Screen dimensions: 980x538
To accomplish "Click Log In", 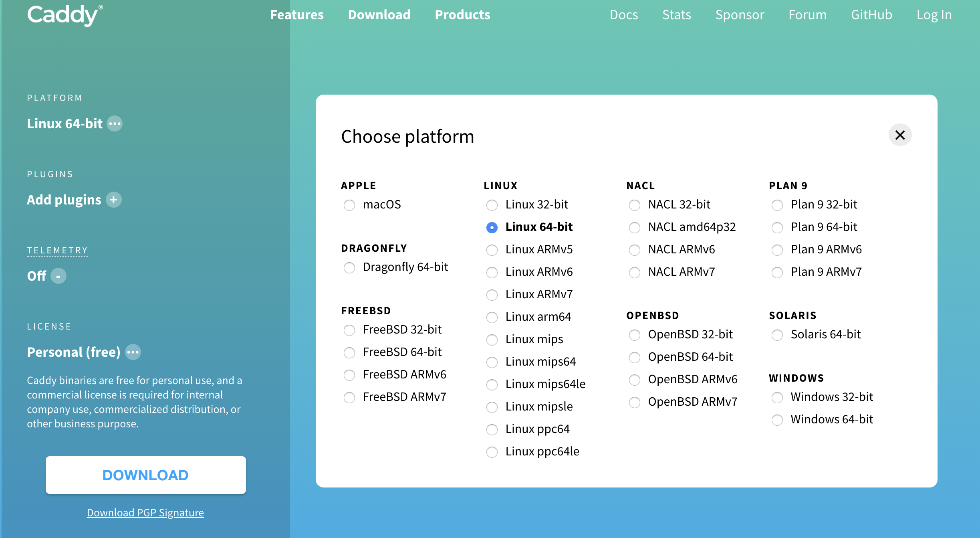I will pyautogui.click(x=934, y=15).
